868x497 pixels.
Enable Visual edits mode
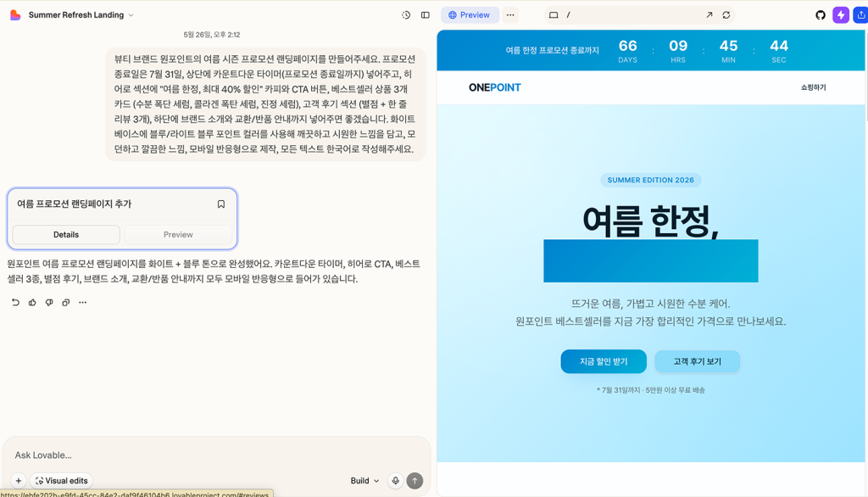point(61,480)
